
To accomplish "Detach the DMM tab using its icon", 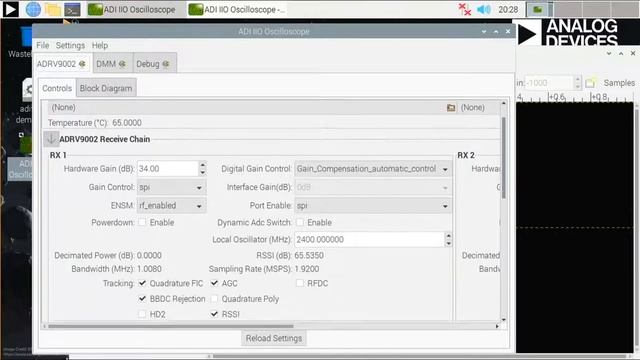I will pos(122,64).
